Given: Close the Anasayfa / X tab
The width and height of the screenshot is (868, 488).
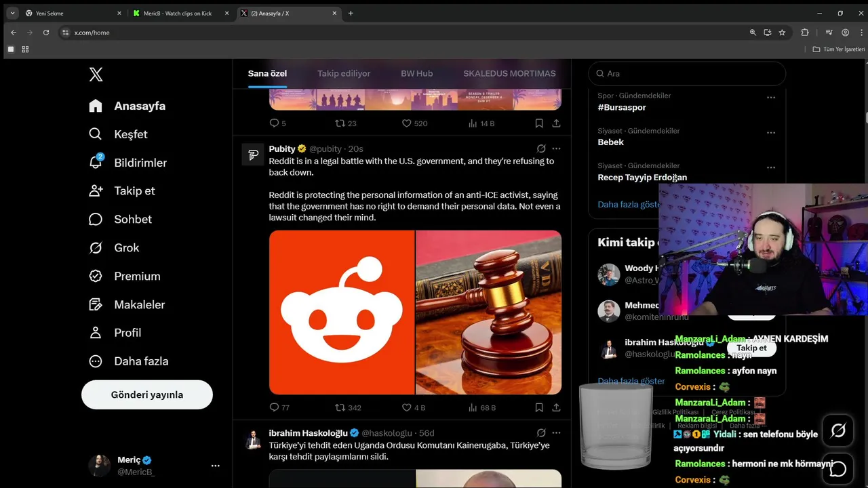Looking at the screenshot, I should [x=334, y=13].
